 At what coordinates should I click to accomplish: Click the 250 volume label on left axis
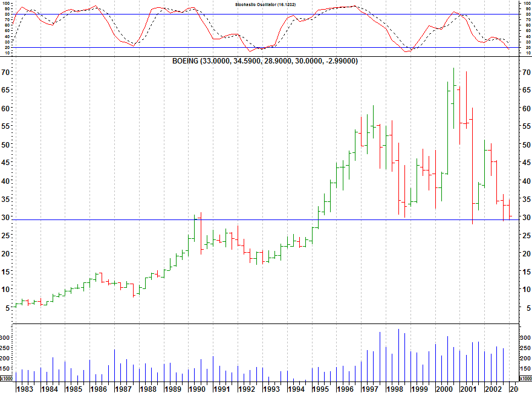[x=5, y=348]
